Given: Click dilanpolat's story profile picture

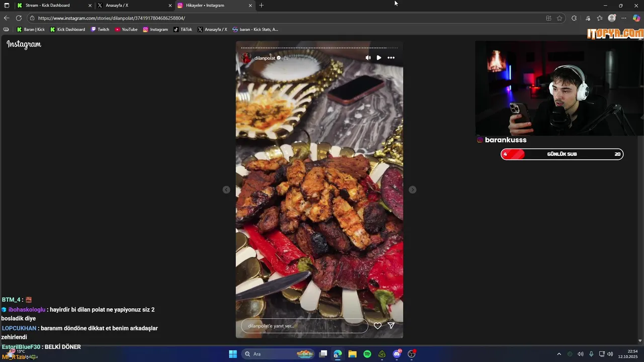Looking at the screenshot, I should (x=247, y=58).
